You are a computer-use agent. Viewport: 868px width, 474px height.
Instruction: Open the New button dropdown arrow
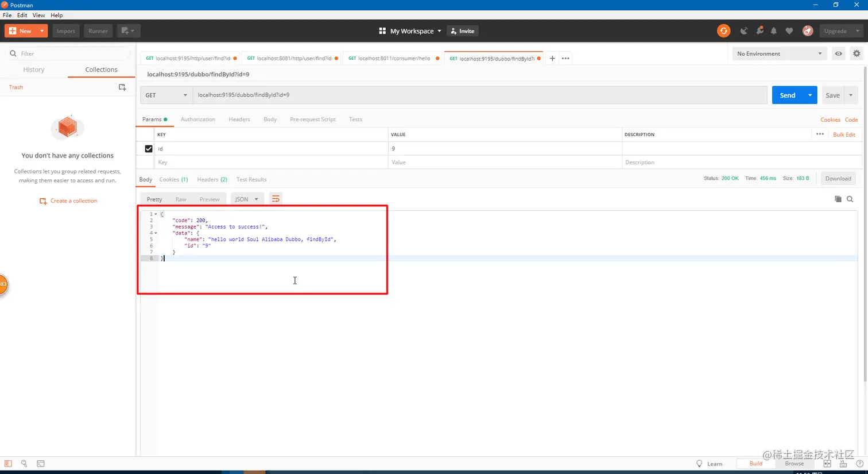(42, 31)
